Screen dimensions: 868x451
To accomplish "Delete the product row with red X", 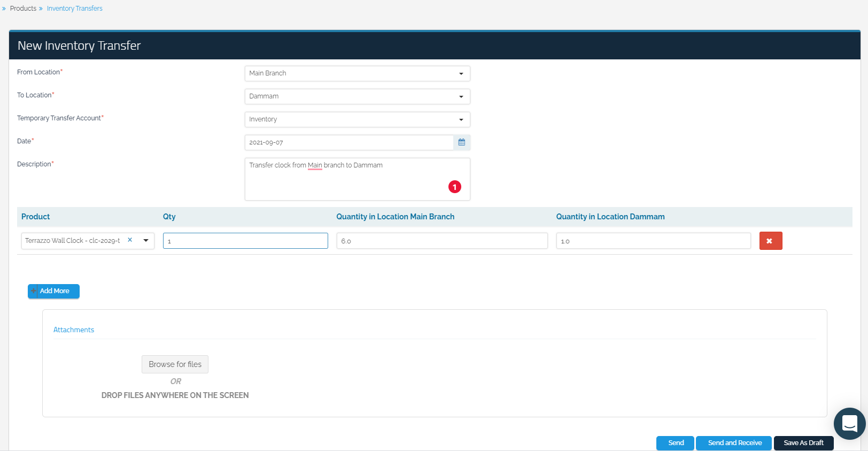I will pyautogui.click(x=770, y=241).
